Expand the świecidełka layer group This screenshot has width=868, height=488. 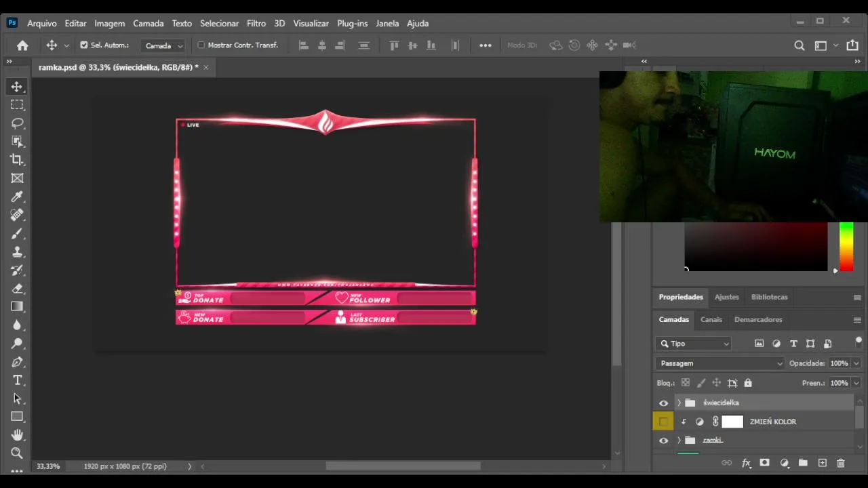[679, 403]
